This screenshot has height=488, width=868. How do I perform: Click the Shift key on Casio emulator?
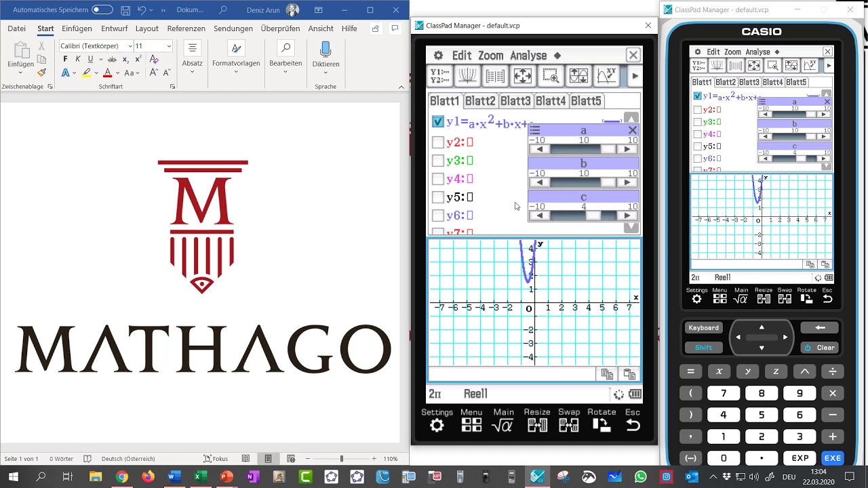(703, 348)
